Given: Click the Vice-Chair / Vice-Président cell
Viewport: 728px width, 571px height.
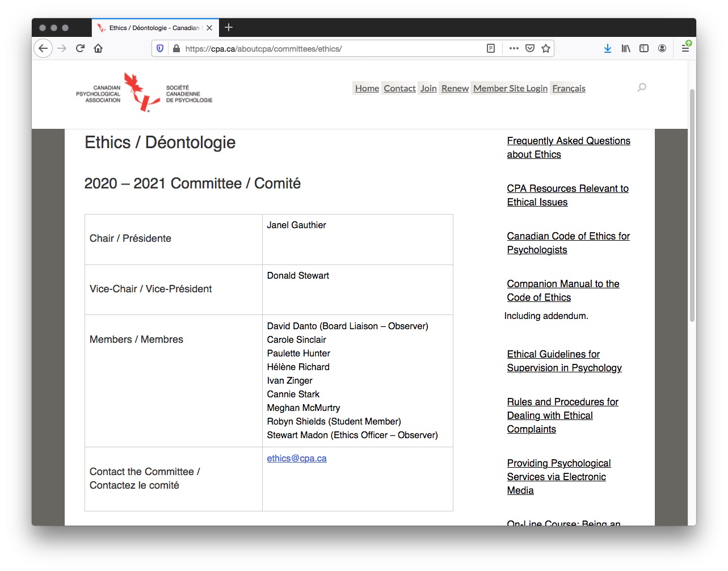Looking at the screenshot, I should (x=174, y=289).
